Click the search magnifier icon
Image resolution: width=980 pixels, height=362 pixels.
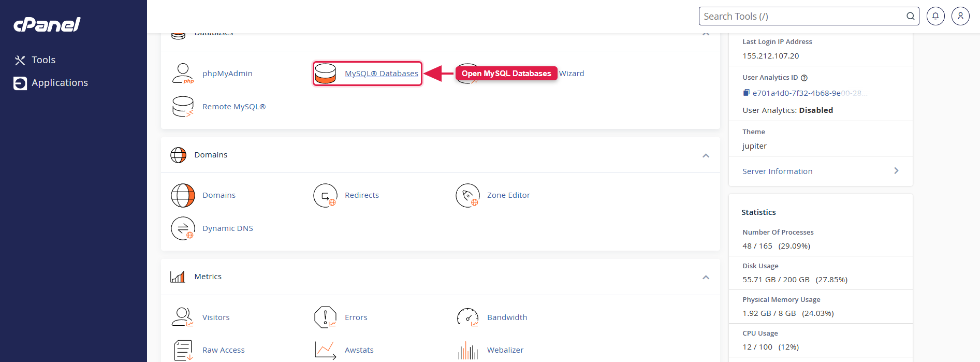click(911, 16)
